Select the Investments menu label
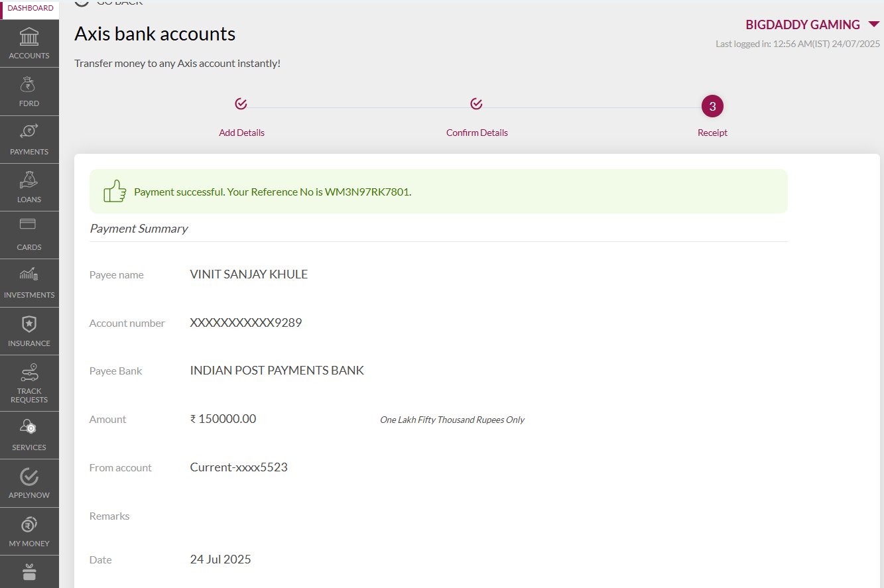This screenshot has height=588, width=884. coord(29,295)
